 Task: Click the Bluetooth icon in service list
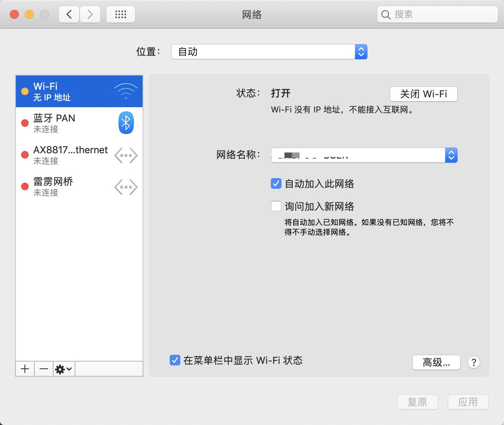126,123
